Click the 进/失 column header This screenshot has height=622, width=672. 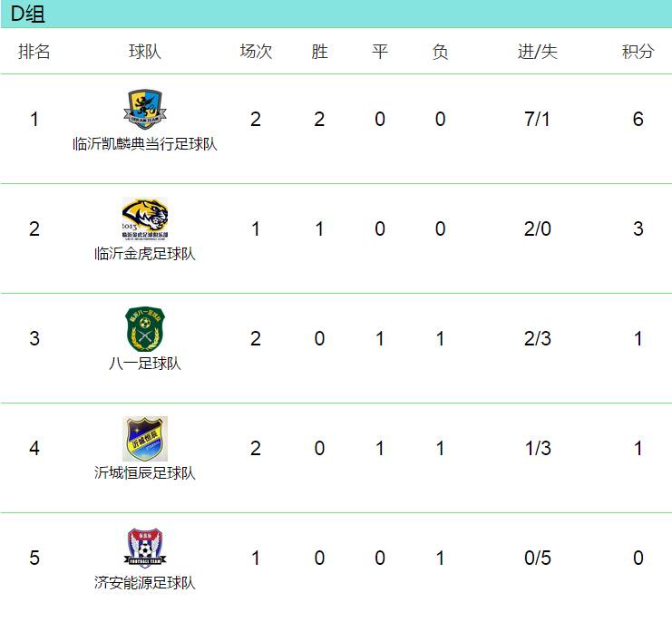click(x=538, y=52)
